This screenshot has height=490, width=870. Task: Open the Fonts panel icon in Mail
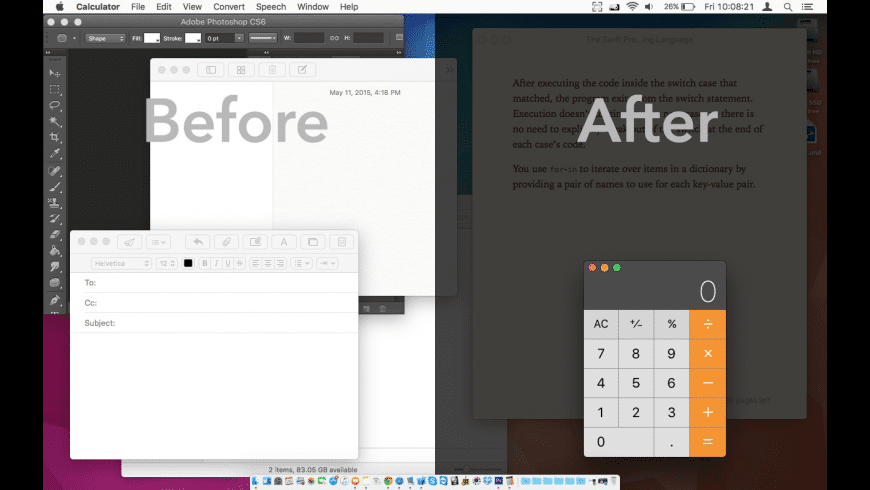pos(284,242)
